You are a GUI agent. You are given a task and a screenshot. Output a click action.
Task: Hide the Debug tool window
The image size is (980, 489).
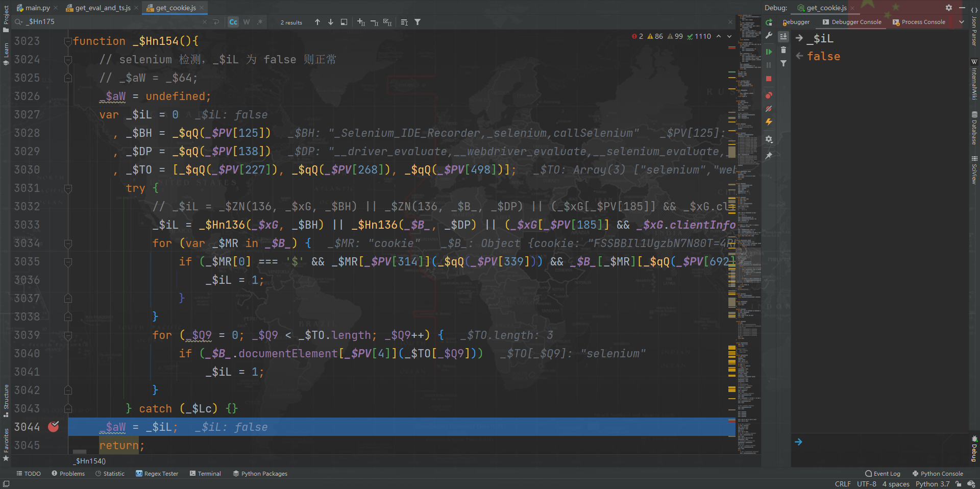click(x=962, y=8)
